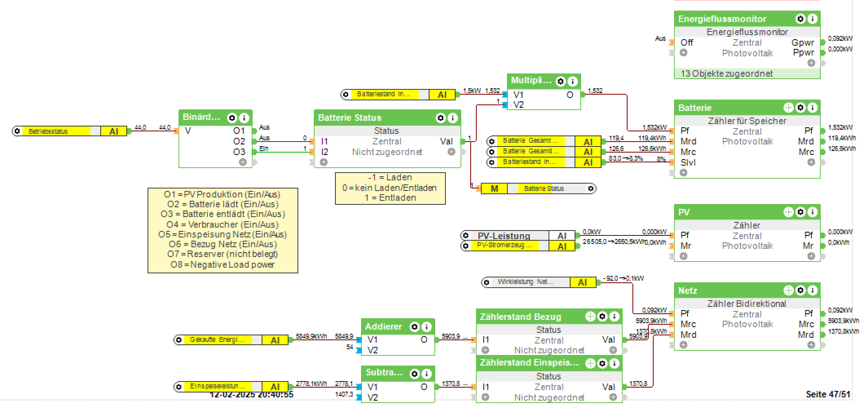The height and width of the screenshot is (408, 868).
Task: Click '13 Objekte zugeordnet' in Energieflussmonitor
Action: (727, 74)
